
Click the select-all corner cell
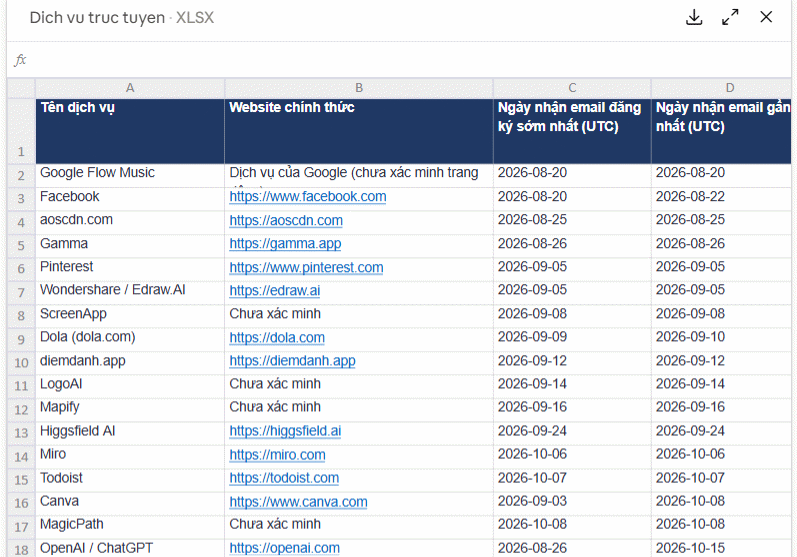21,88
